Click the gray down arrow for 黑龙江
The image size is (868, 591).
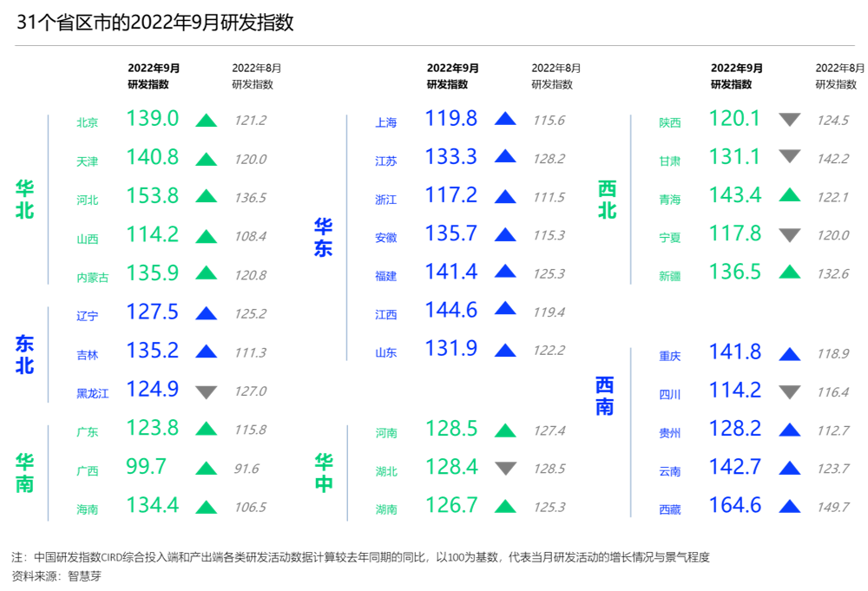tap(206, 391)
